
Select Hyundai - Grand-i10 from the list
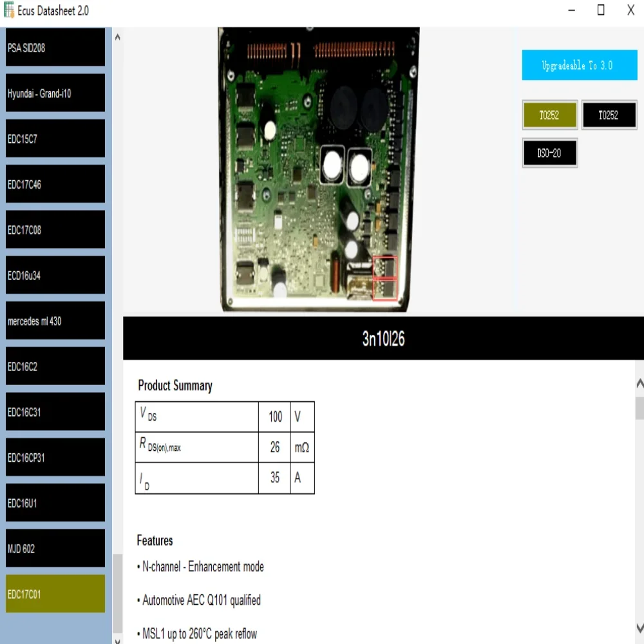coord(55,93)
